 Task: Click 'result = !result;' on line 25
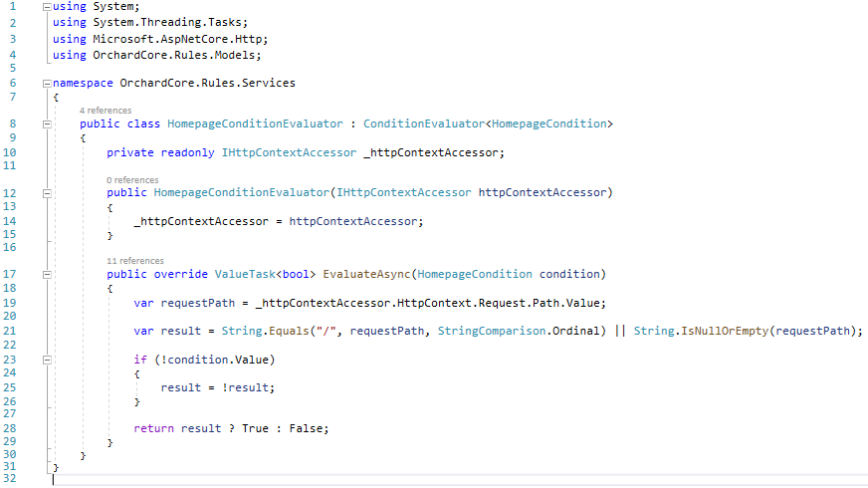218,387
